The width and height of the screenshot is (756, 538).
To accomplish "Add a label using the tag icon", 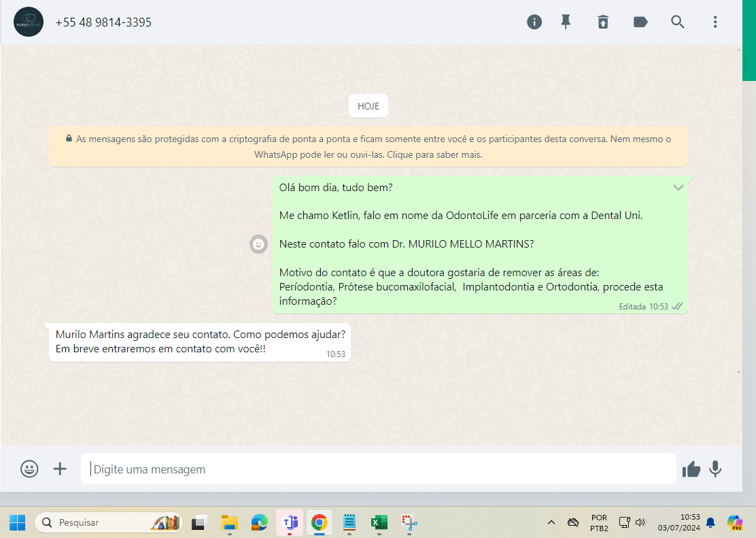I will 640,22.
